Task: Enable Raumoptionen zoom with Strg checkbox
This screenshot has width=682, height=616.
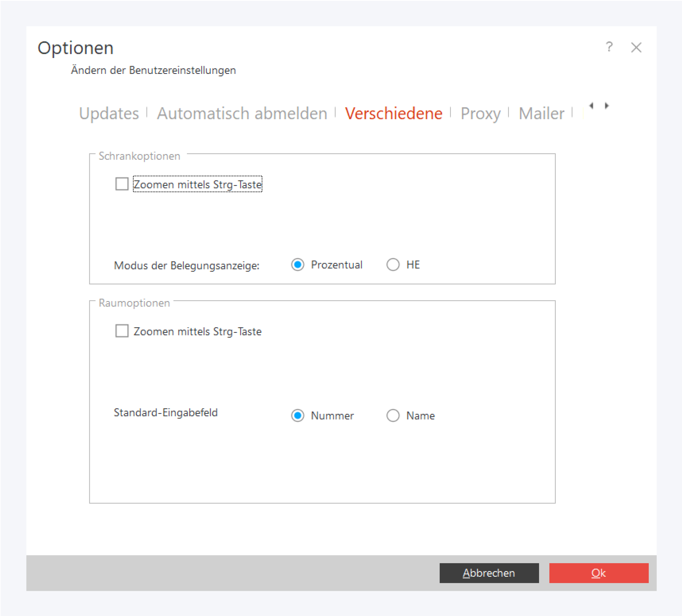Action: point(122,331)
